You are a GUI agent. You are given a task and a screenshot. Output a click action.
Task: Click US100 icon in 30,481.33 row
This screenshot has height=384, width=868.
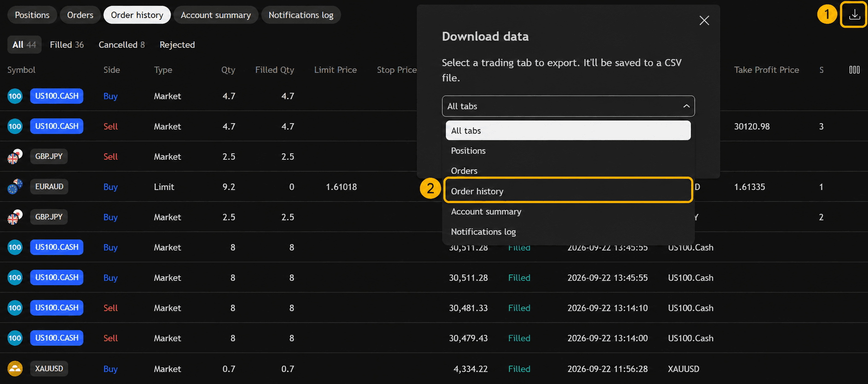(x=15, y=308)
